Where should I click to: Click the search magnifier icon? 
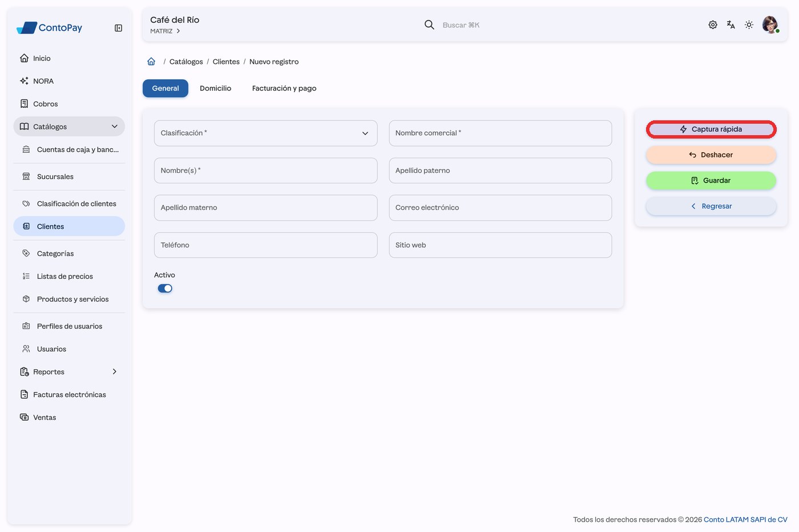click(429, 25)
